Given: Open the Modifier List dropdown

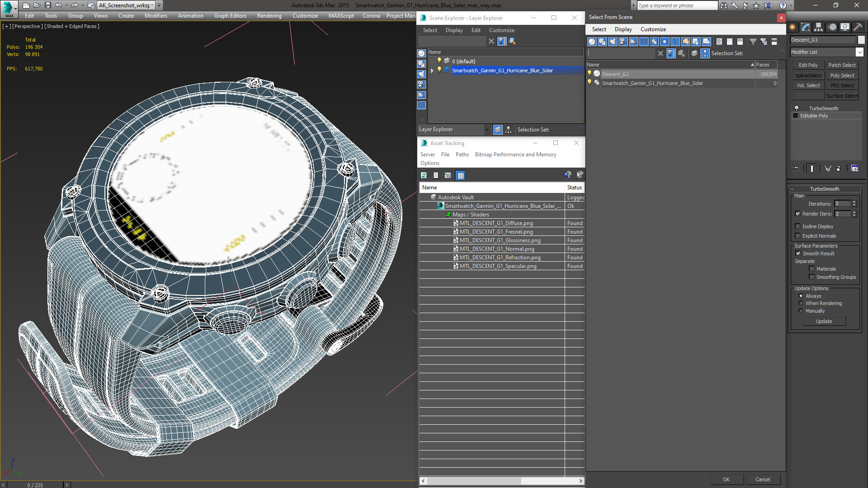Looking at the screenshot, I should [859, 52].
